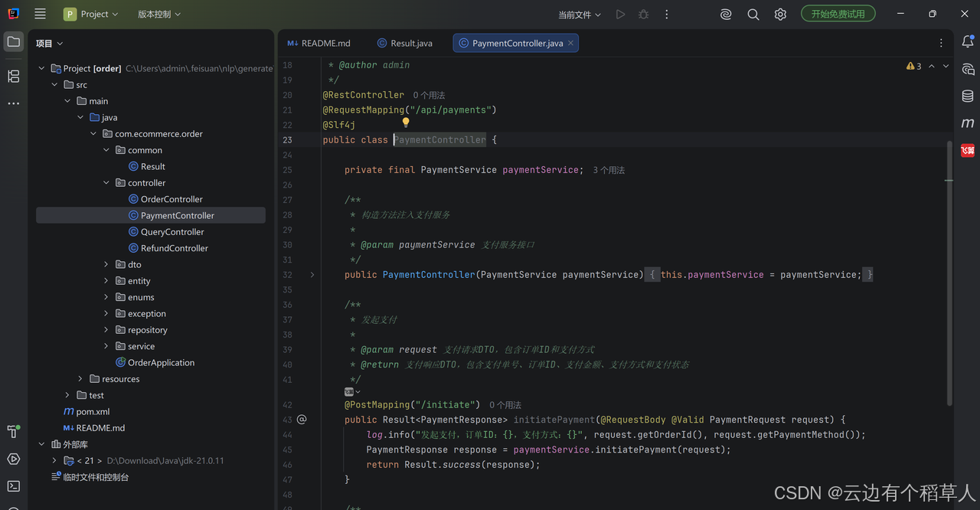The image size is (980, 510).
Task: Click the gutter icon on line 43
Action: pyautogui.click(x=302, y=420)
